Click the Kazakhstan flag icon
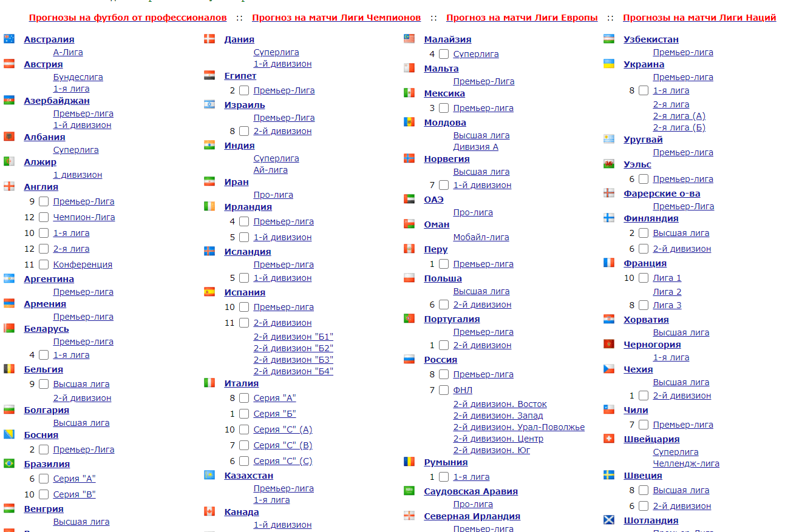802x532 pixels. coord(209,475)
